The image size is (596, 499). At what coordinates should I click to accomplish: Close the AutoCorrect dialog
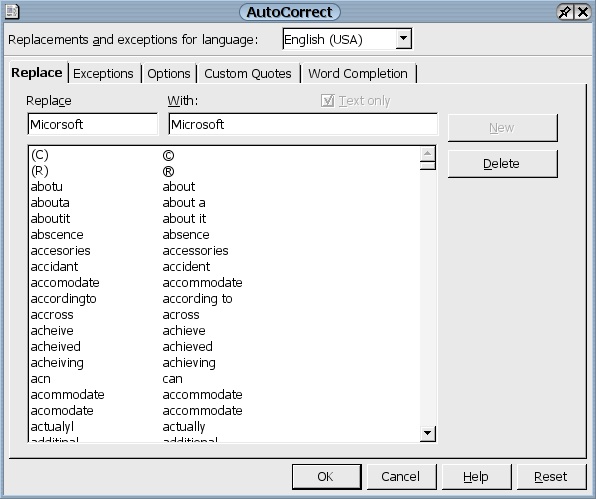coord(583,12)
